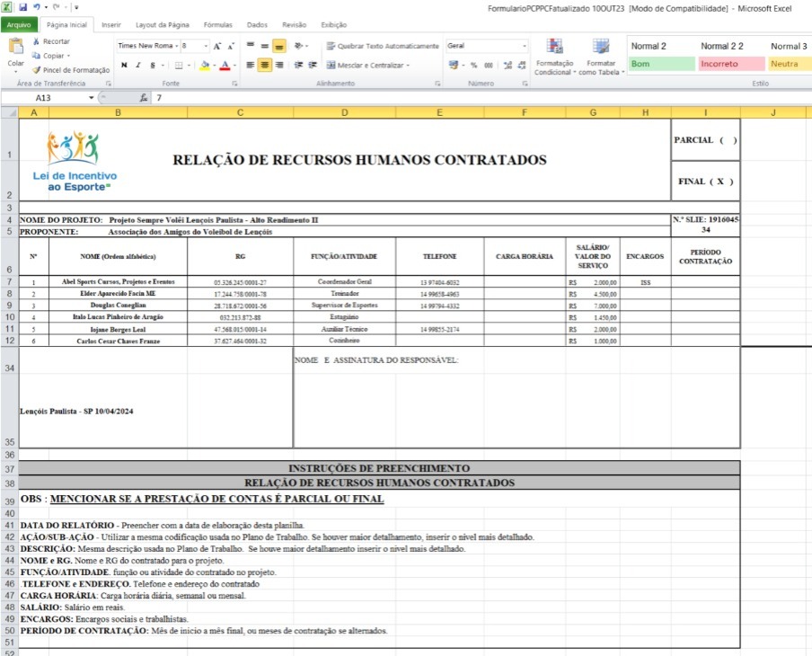The width and height of the screenshot is (812, 656).
Task: Open the fill color dropdown arrow
Action: (x=215, y=66)
